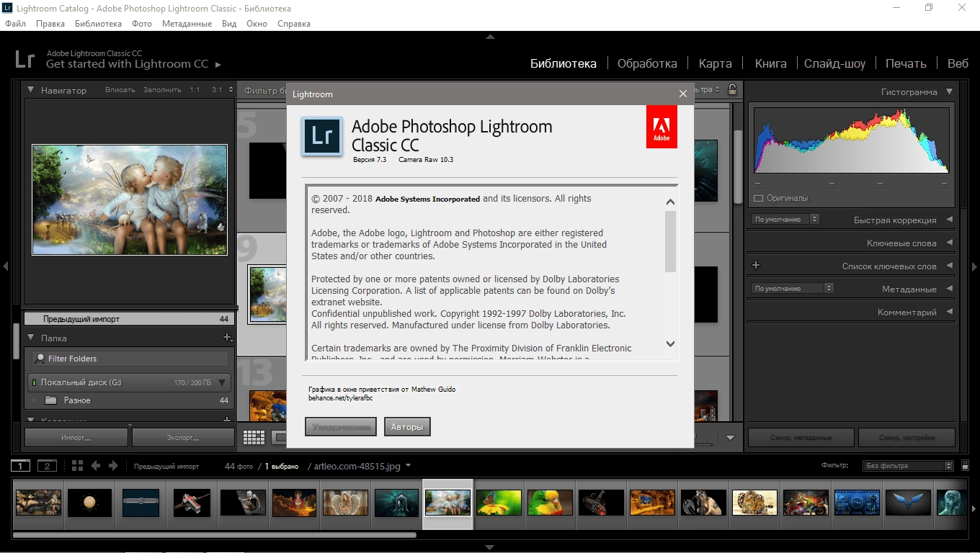The height and width of the screenshot is (553, 980).
Task: Select main window display button 1
Action: point(21,466)
